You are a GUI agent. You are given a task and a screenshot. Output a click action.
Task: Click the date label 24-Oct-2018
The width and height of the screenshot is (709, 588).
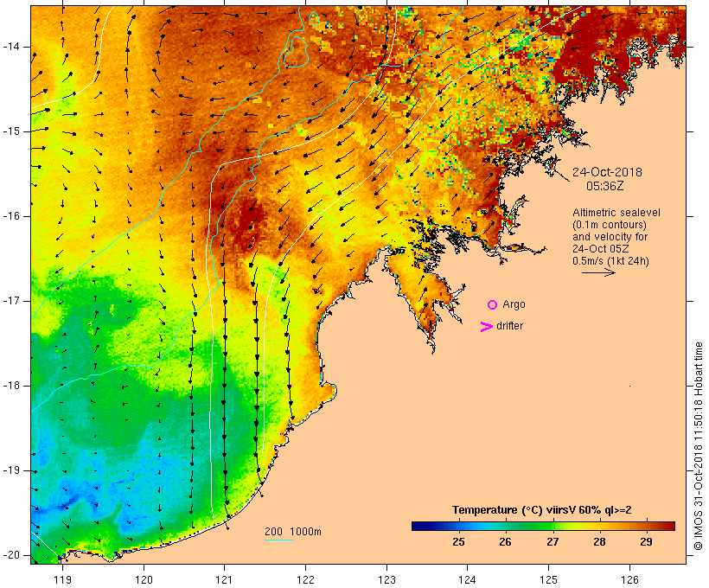pyautogui.click(x=607, y=172)
